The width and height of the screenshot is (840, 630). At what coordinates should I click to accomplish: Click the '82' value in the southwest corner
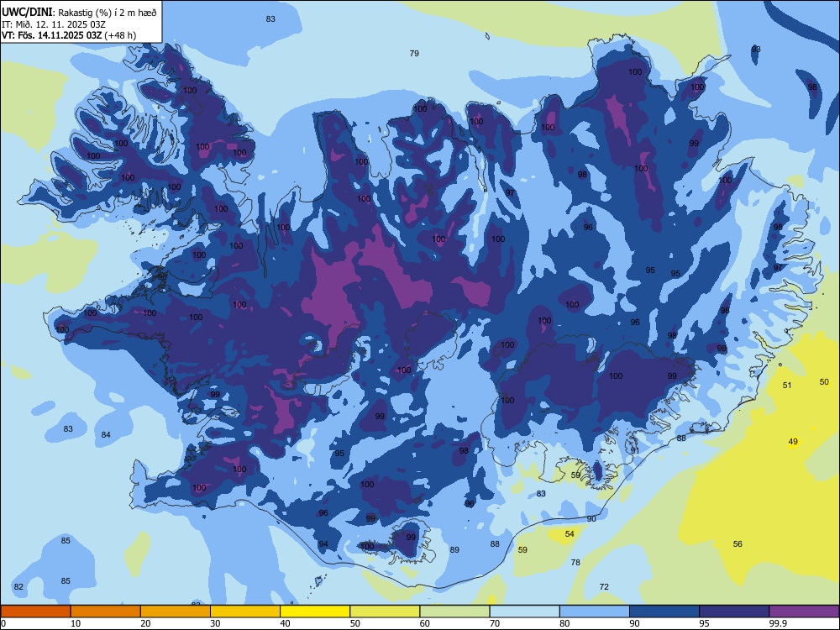[x=18, y=586]
